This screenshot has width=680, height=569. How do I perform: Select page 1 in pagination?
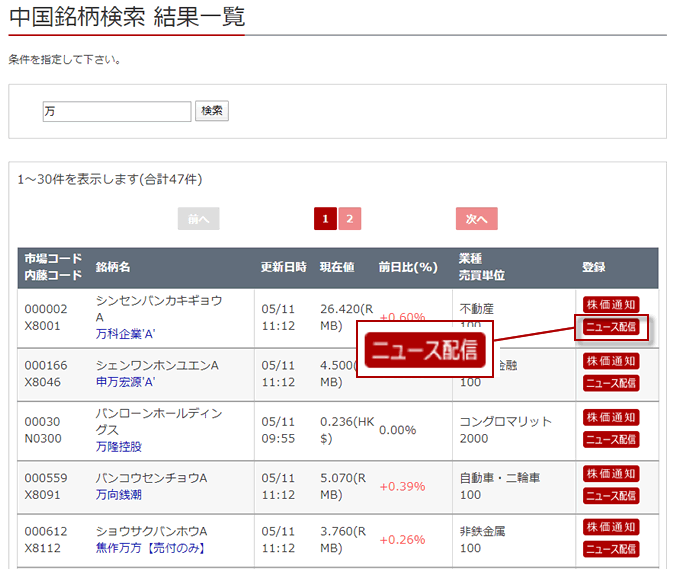tap(324, 219)
